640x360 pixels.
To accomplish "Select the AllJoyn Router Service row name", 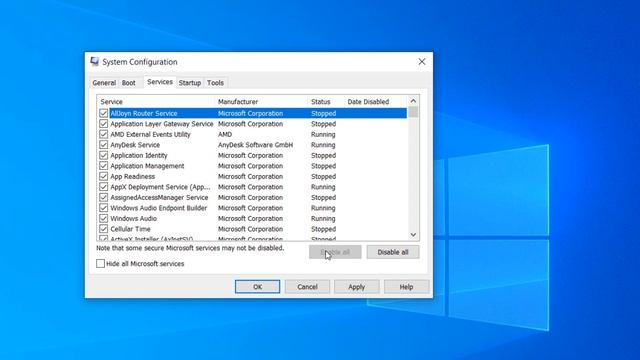I will pos(144,113).
